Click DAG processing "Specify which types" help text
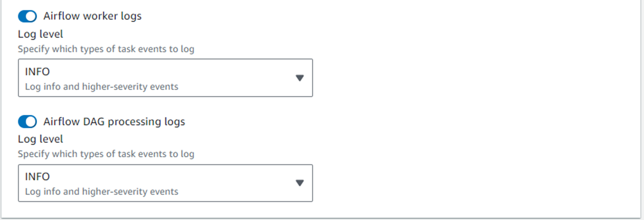Viewport: 644px width, 220px height. pos(106,154)
